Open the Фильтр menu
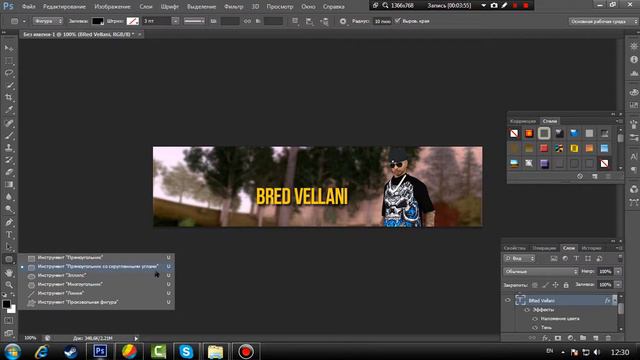Viewport: 640px width, 360px height. pyautogui.click(x=233, y=7)
